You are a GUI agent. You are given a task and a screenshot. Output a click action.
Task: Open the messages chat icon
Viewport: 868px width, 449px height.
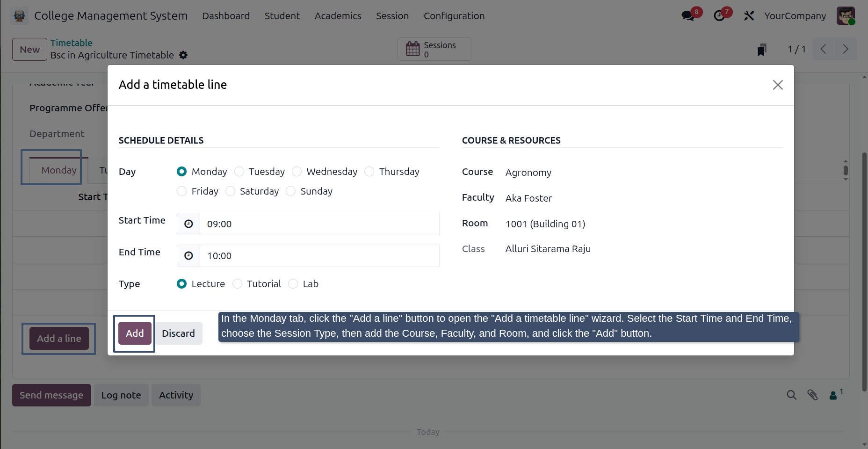[688, 15]
